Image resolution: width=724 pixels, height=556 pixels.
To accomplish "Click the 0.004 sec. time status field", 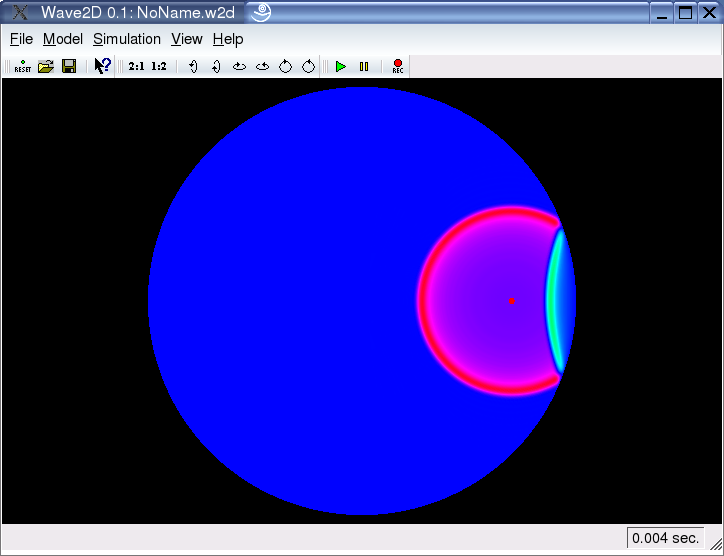I will click(x=665, y=538).
